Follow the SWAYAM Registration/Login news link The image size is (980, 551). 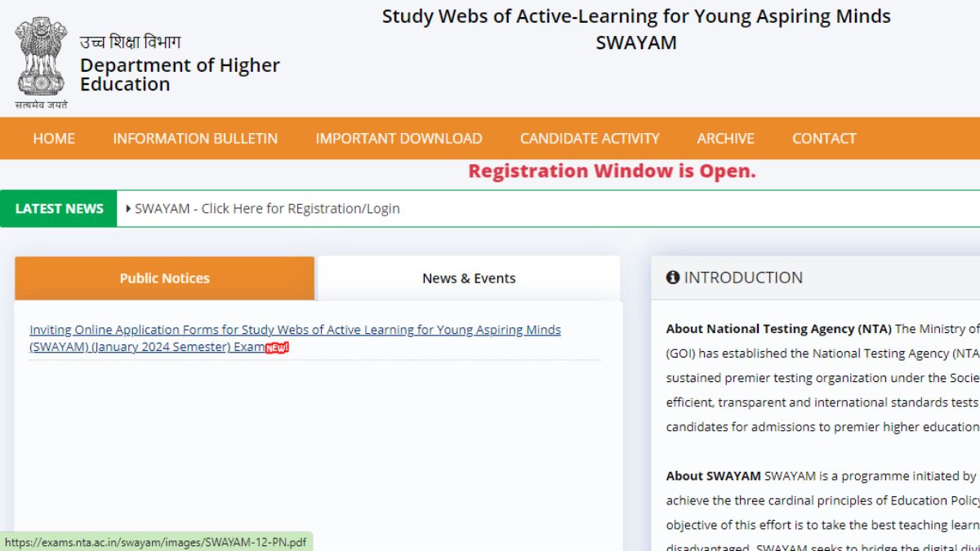pyautogui.click(x=267, y=209)
